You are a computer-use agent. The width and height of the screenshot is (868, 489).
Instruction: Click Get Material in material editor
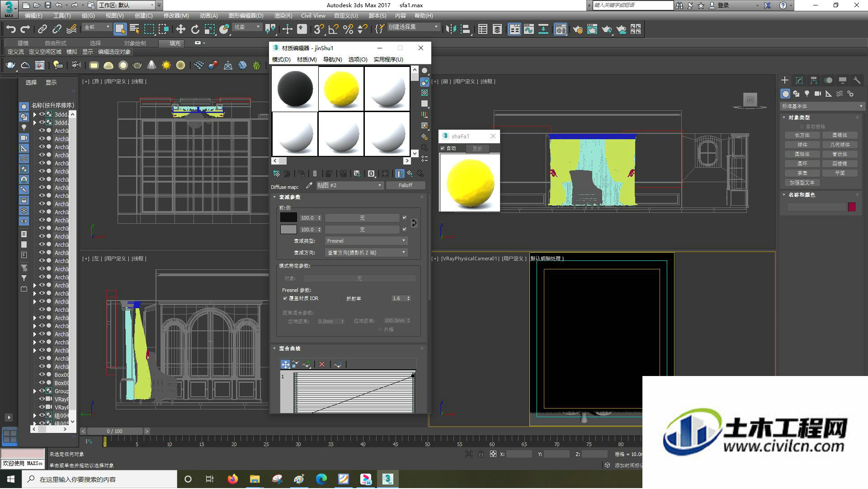276,174
